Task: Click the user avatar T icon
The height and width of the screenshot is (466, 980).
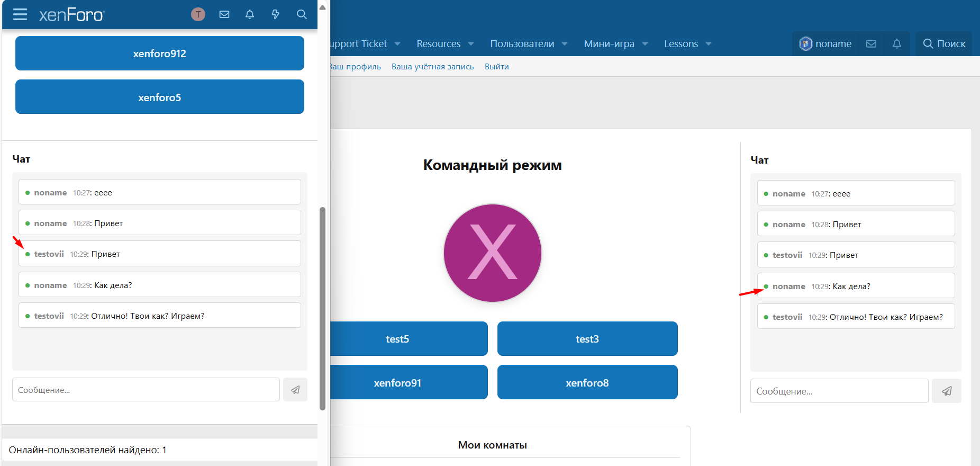Action: 198,14
